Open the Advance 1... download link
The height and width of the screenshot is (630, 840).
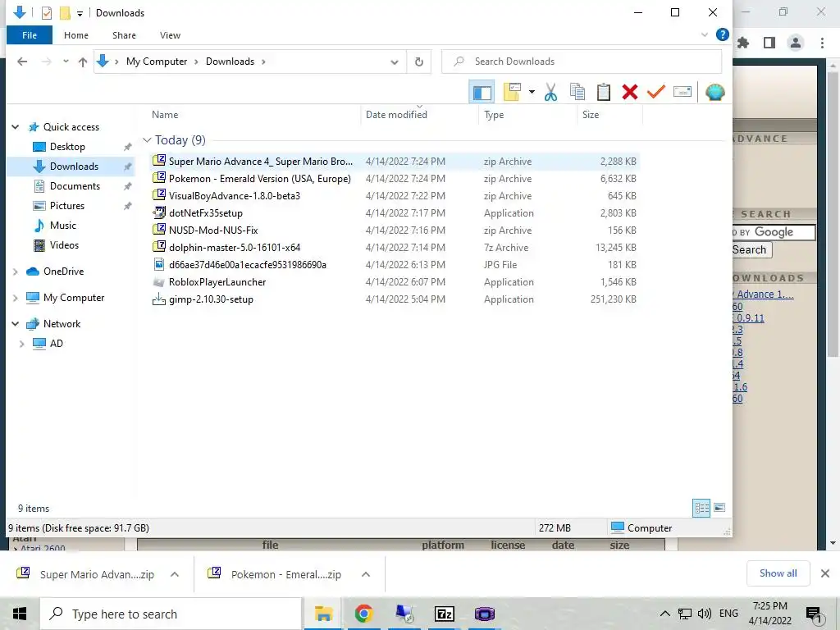click(765, 294)
